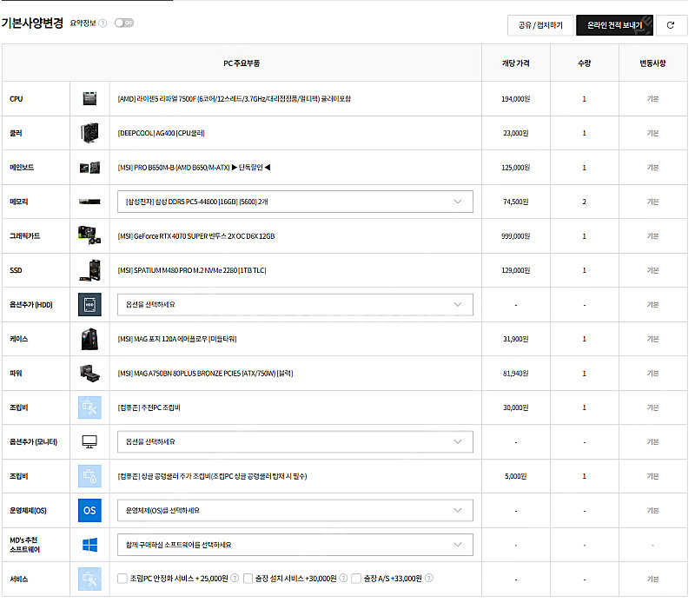Click the MSI MAG 포지 120A case name

177,339
